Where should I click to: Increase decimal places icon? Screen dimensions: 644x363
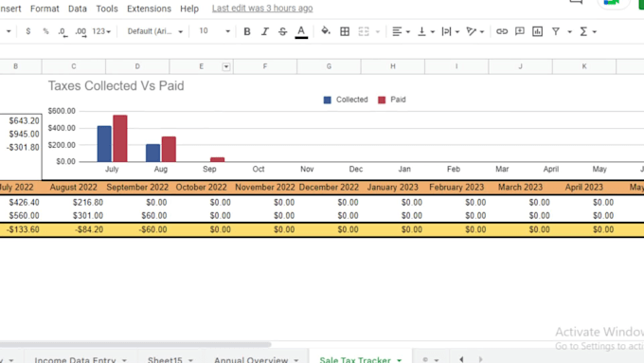coord(80,31)
